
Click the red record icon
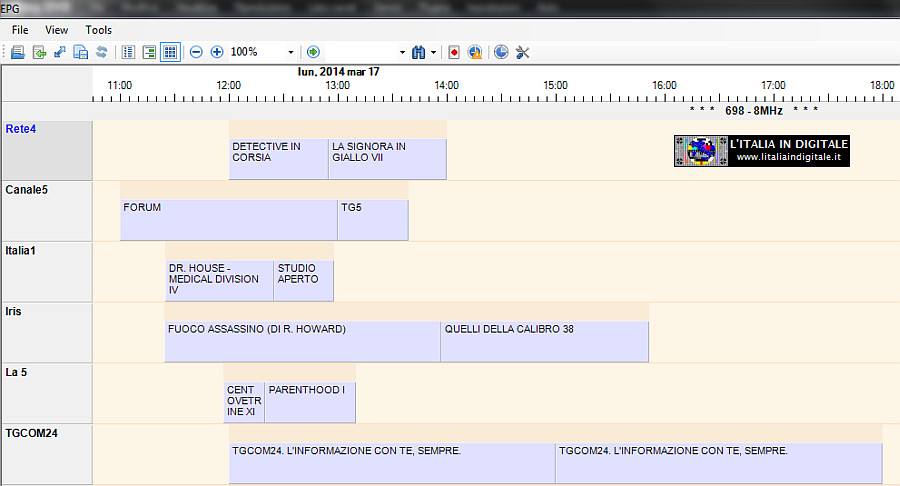454,52
